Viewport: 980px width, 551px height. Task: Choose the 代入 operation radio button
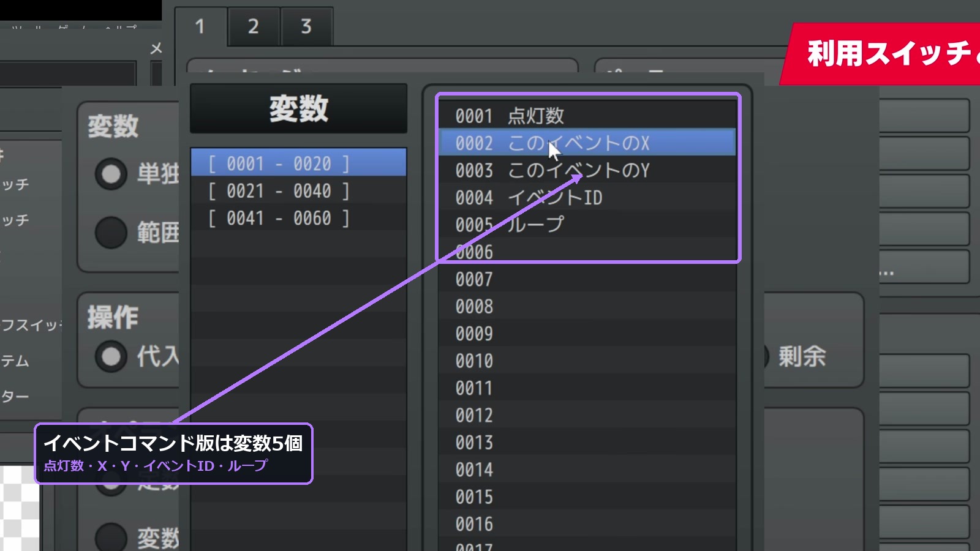coord(111,356)
